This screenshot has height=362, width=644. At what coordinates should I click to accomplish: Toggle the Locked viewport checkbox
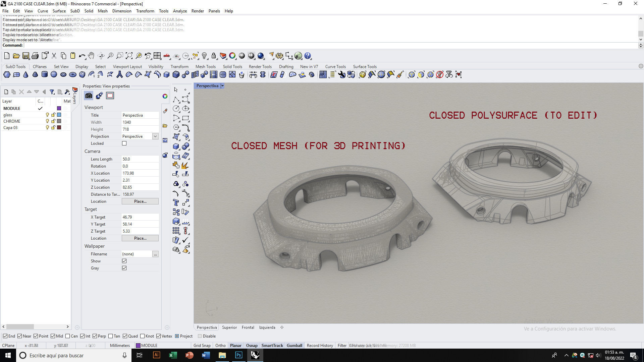click(124, 143)
